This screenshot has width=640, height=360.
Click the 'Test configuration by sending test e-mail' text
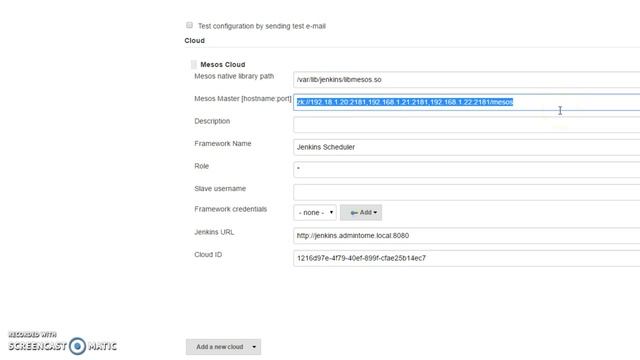pos(262,26)
